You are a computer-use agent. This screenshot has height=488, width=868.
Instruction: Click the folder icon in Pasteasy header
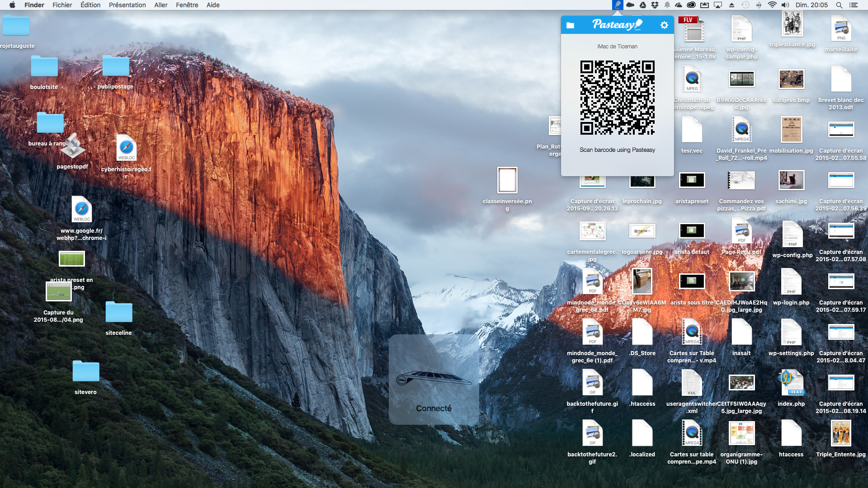coord(570,25)
